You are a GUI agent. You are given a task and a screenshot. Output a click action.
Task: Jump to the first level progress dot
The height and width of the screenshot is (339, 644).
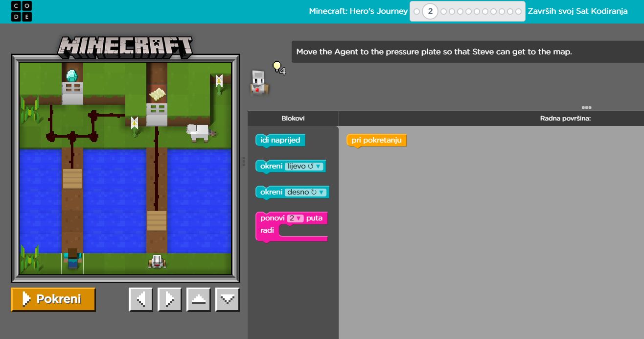417,11
